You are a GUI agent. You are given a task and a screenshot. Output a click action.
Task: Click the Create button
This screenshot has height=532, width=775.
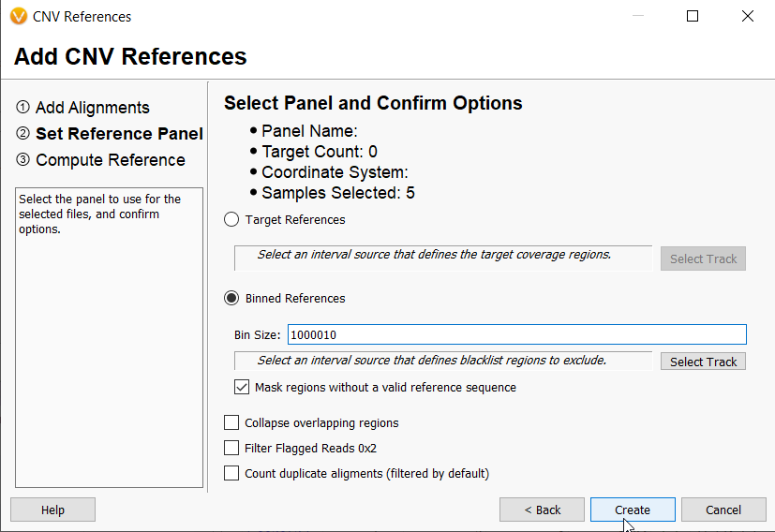tap(633, 510)
